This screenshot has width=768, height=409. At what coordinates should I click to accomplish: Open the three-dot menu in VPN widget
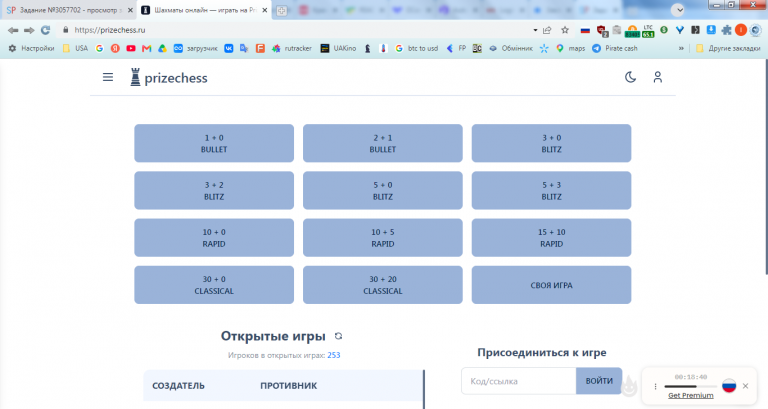655,386
